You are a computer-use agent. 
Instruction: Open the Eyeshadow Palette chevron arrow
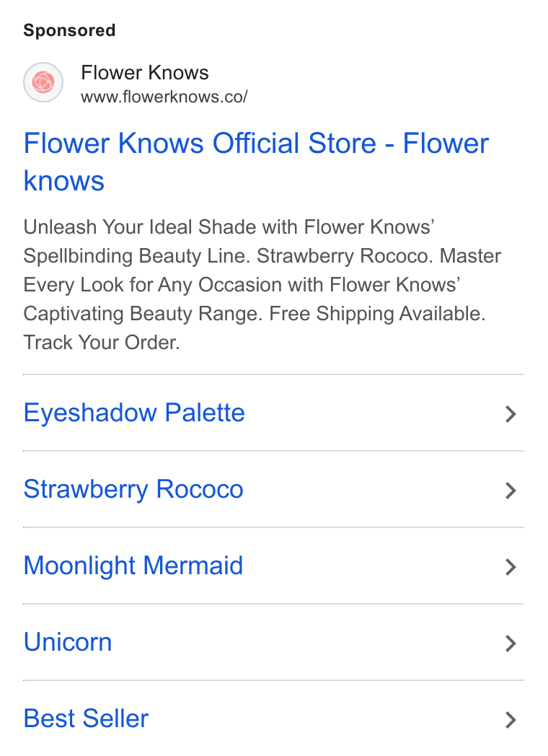[511, 413]
